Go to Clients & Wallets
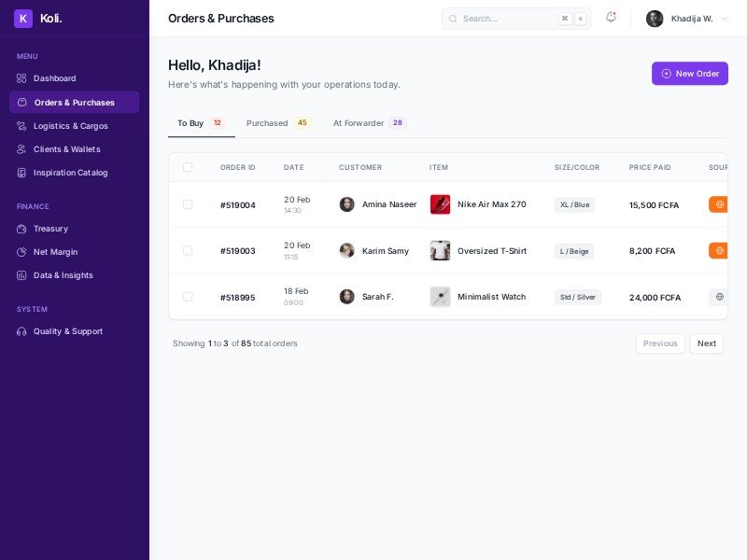Viewport: 747px width, 560px height. point(66,149)
